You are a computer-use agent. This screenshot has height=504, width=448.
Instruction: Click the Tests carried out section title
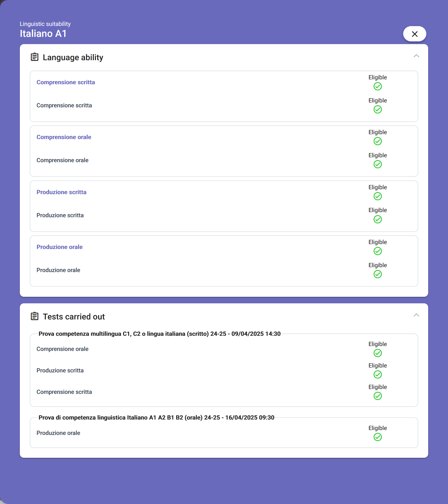tap(74, 317)
